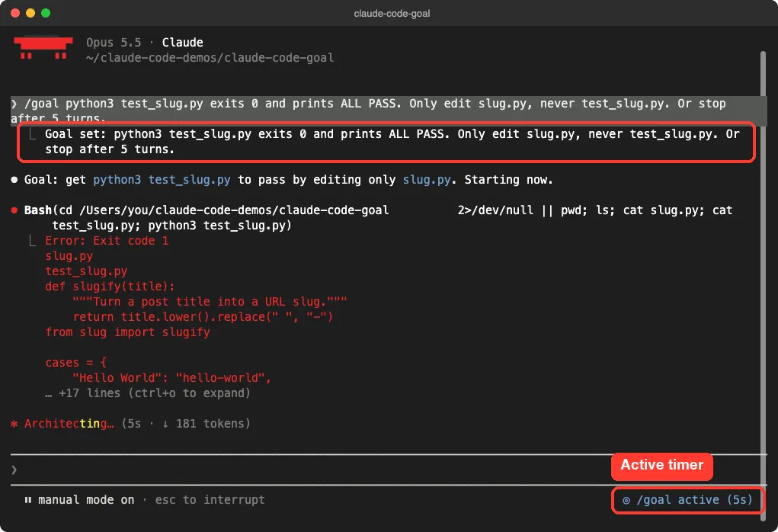Click the blue 'slug.py' file reference
The height and width of the screenshot is (532, 778).
click(x=426, y=180)
